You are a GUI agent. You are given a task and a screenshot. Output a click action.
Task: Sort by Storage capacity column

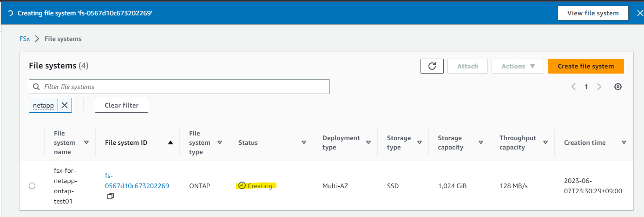(480, 142)
